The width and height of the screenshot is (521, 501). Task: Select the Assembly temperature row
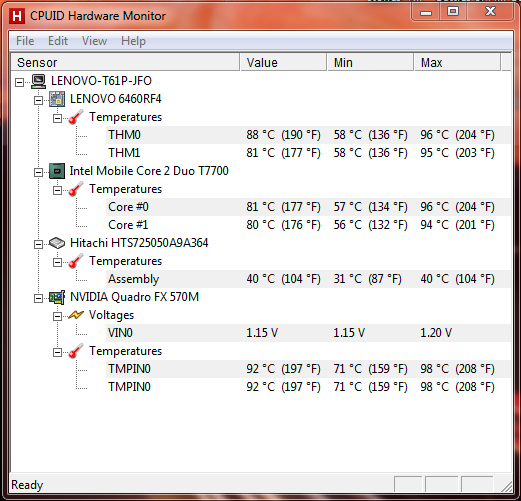click(x=308, y=279)
